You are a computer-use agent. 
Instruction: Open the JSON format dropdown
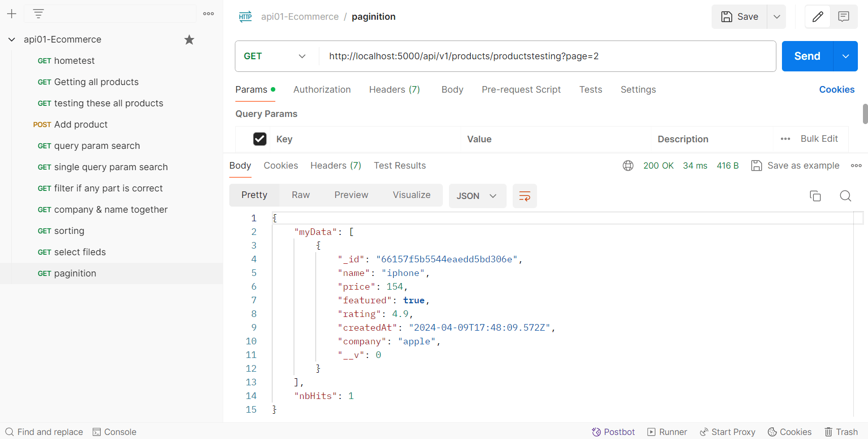tap(477, 196)
